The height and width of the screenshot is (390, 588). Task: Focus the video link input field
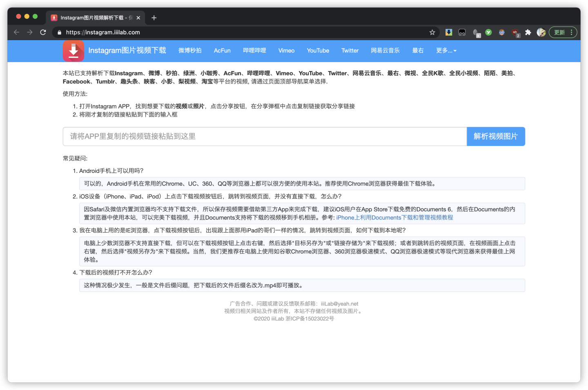(265, 137)
